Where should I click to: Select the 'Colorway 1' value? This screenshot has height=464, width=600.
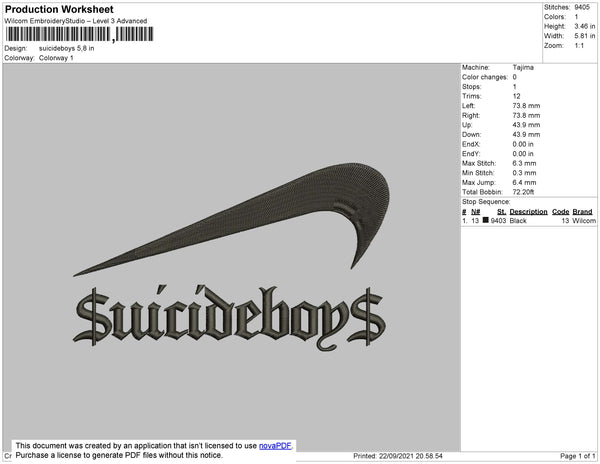(56, 58)
